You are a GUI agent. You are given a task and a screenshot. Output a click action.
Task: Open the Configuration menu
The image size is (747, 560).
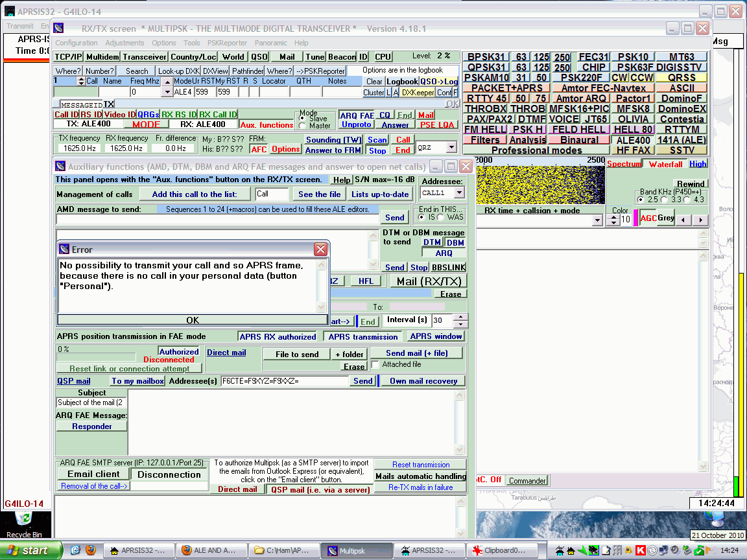pos(77,43)
